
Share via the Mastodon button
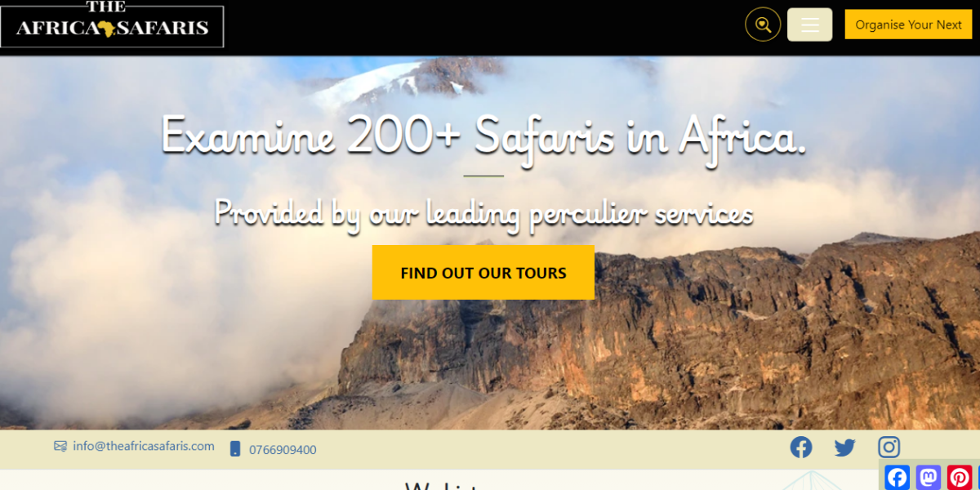point(928,477)
